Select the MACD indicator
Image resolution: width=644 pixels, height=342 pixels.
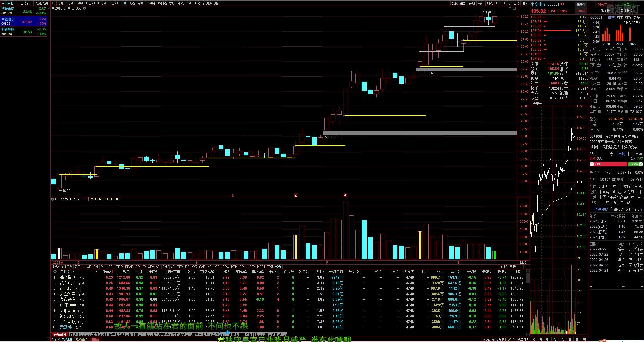[x=87, y=267]
